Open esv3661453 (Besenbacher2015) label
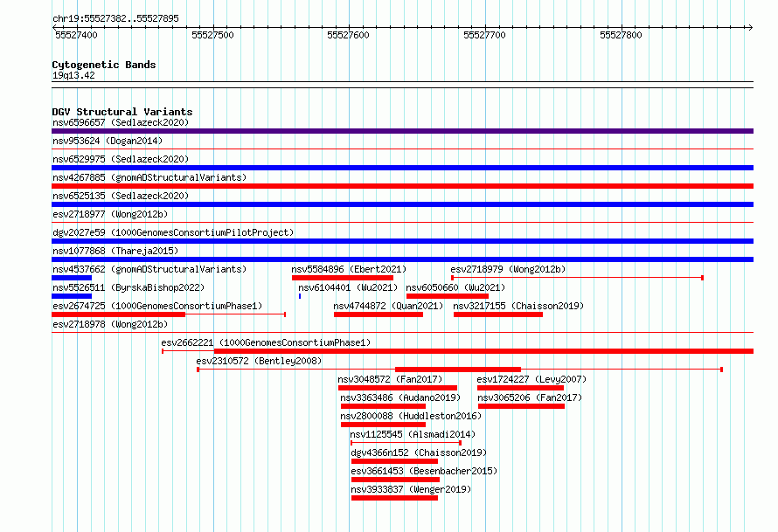Viewport: 778px width, 532px height. point(424,471)
